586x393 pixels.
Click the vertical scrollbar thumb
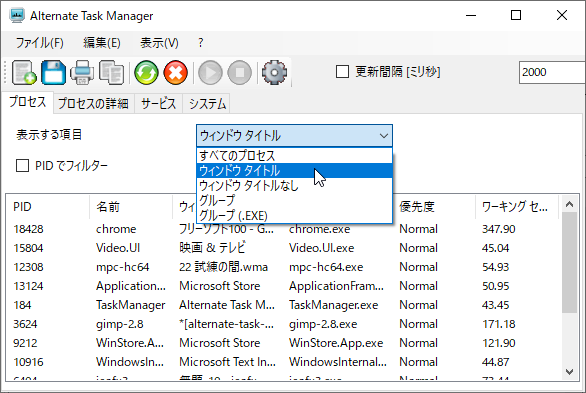[569, 262]
